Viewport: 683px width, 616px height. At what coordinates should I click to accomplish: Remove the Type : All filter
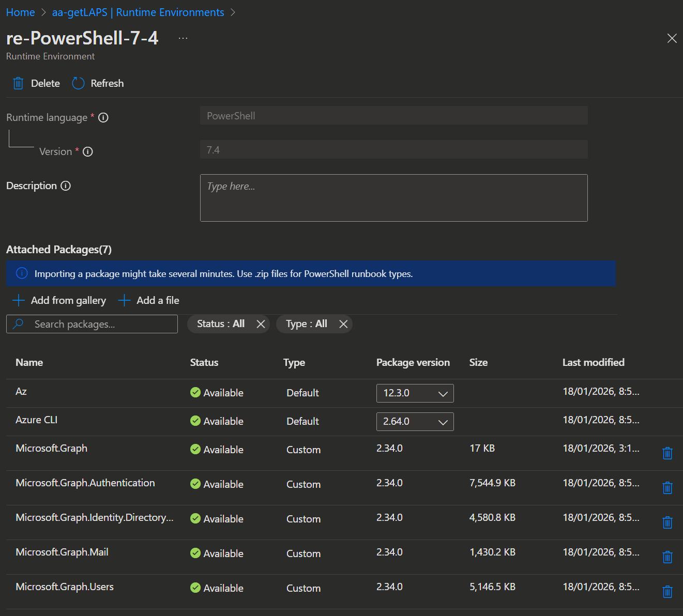pos(343,324)
